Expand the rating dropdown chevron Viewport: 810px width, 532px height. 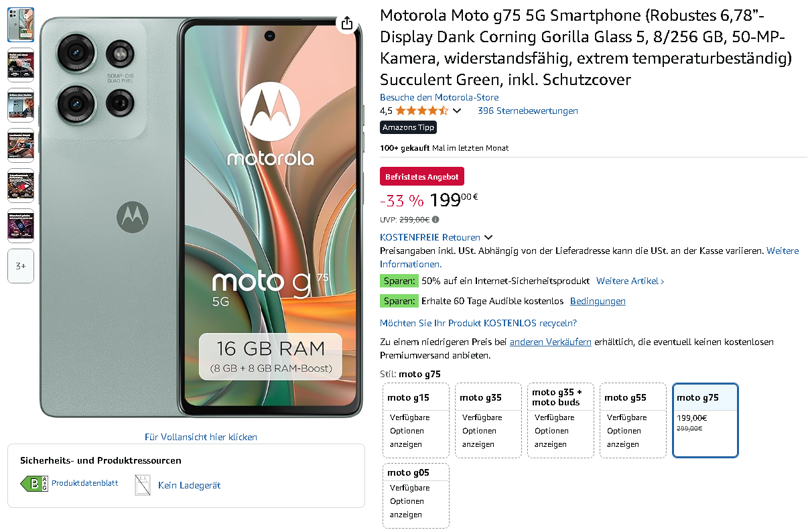click(457, 111)
